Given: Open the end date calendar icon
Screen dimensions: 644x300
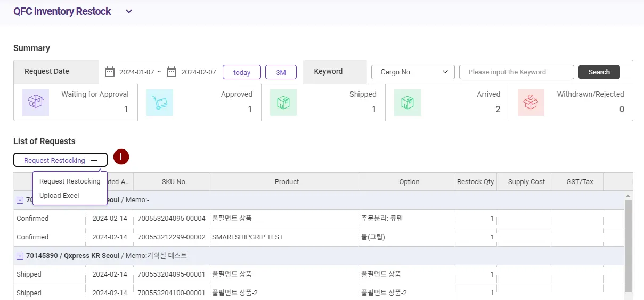Looking at the screenshot, I should 172,72.
